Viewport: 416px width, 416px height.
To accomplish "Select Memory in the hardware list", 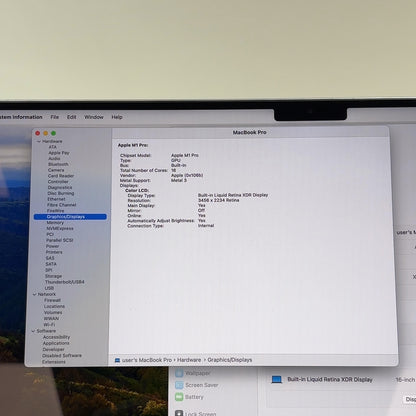I will pos(55,223).
